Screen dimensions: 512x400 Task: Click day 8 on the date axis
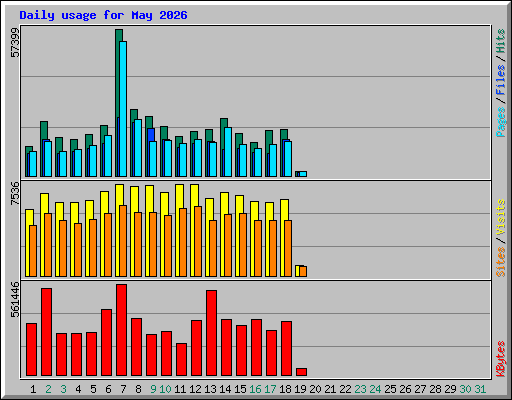tap(138, 389)
